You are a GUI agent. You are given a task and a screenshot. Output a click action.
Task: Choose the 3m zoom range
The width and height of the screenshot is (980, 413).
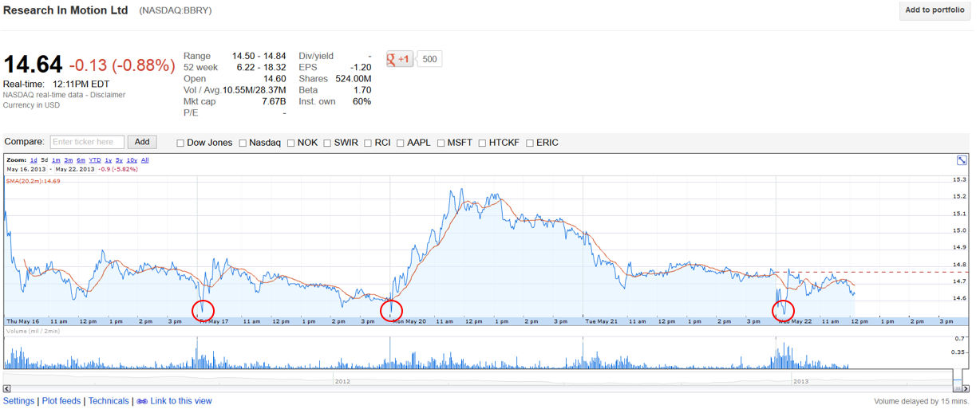pos(69,160)
